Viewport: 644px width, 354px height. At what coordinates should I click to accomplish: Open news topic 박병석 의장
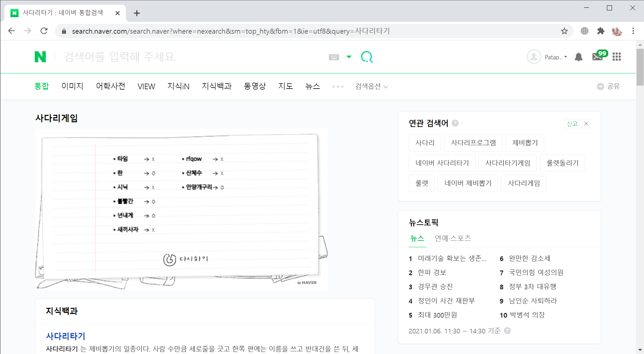tap(527, 315)
